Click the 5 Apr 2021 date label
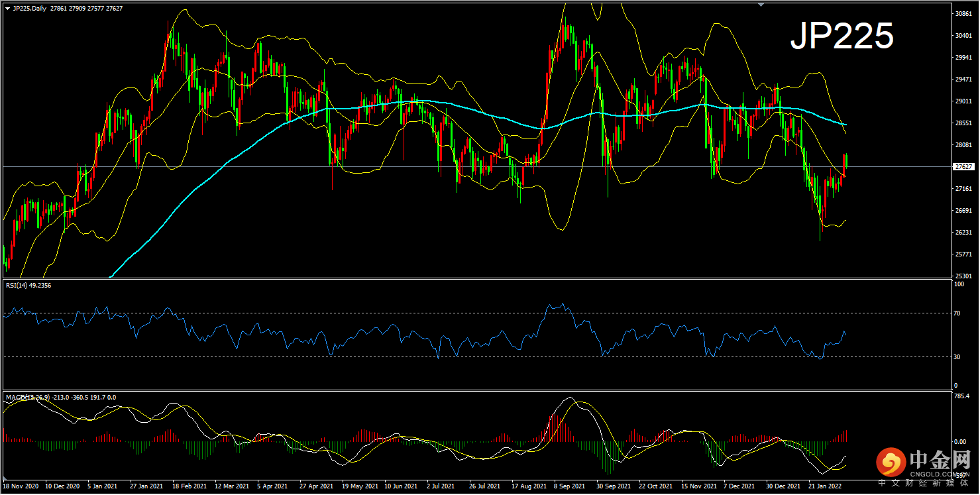Viewport: 980px width, 495px height. pos(272,486)
